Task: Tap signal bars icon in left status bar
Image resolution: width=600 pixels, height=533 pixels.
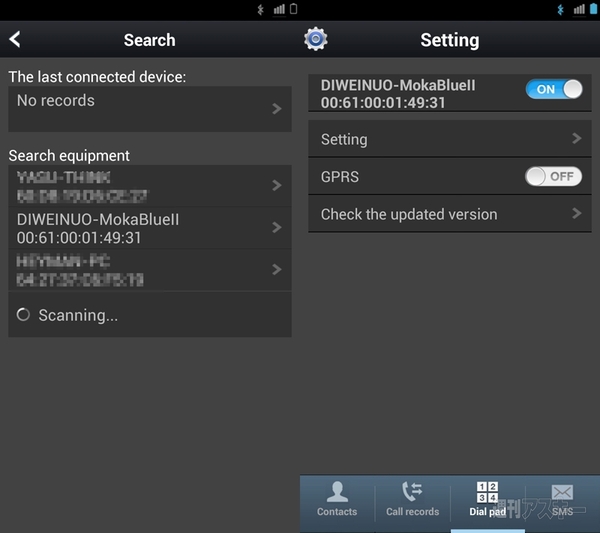Action: coord(279,9)
